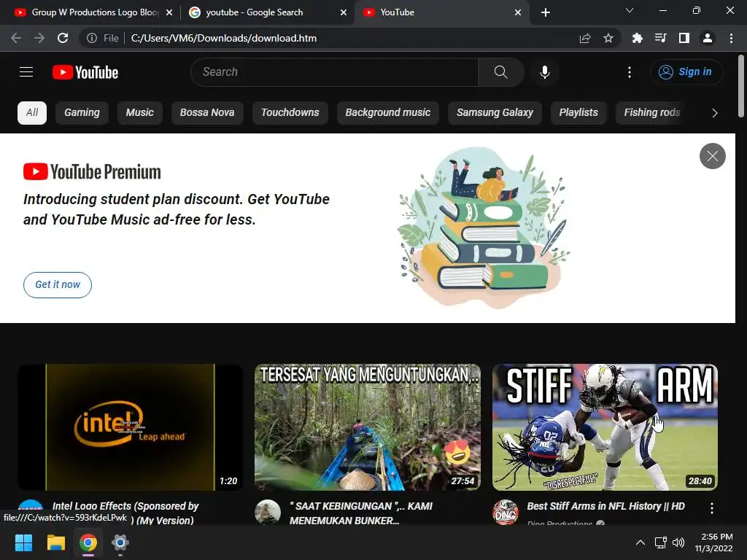Open Chrome tab search dropdown
747x560 pixels.
click(630, 10)
